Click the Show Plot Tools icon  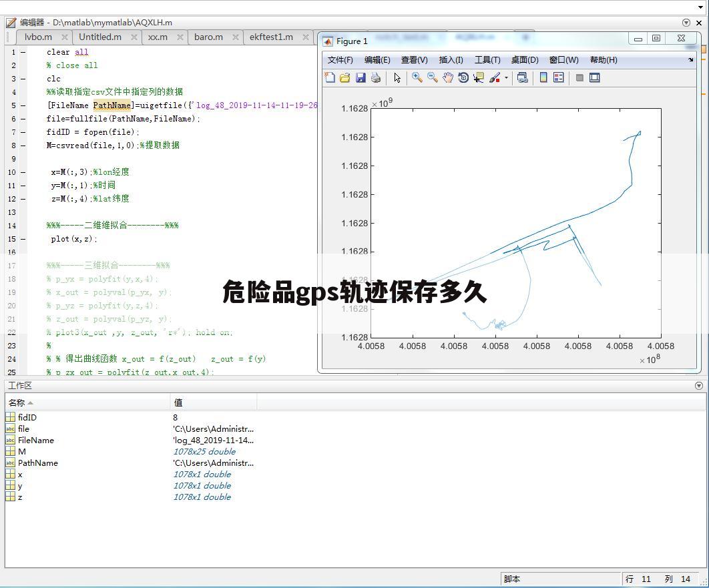(x=595, y=77)
